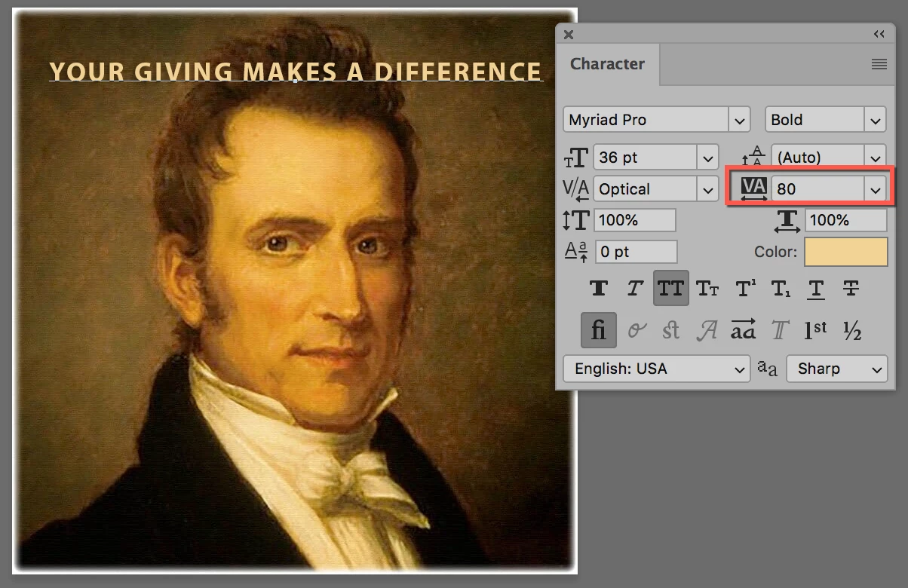This screenshot has width=908, height=588.
Task: Select the Character panel tab
Action: point(607,64)
